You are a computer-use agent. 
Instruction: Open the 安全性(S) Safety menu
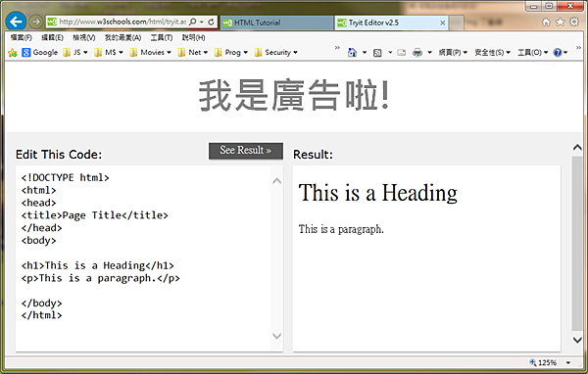(x=492, y=53)
